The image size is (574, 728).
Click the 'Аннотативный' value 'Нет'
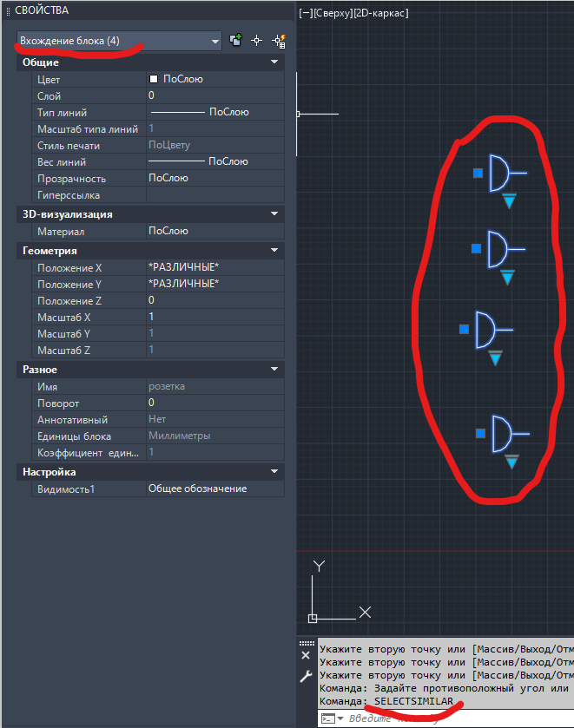coord(215,419)
